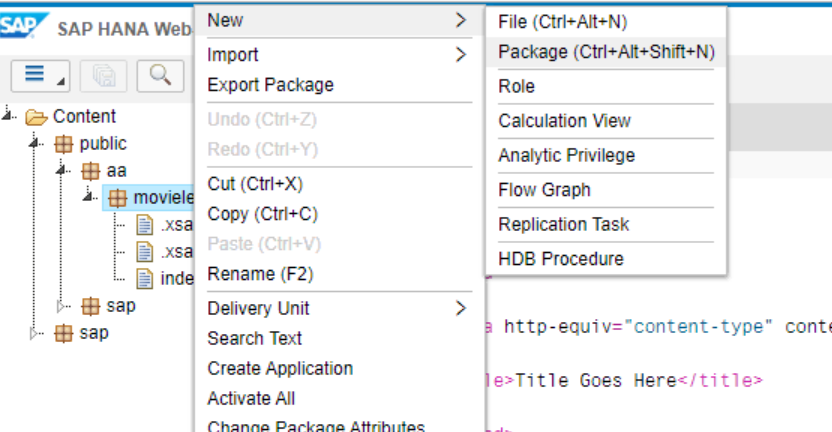Click Export Package menu entry
This screenshot has height=432, width=832.
click(x=270, y=85)
